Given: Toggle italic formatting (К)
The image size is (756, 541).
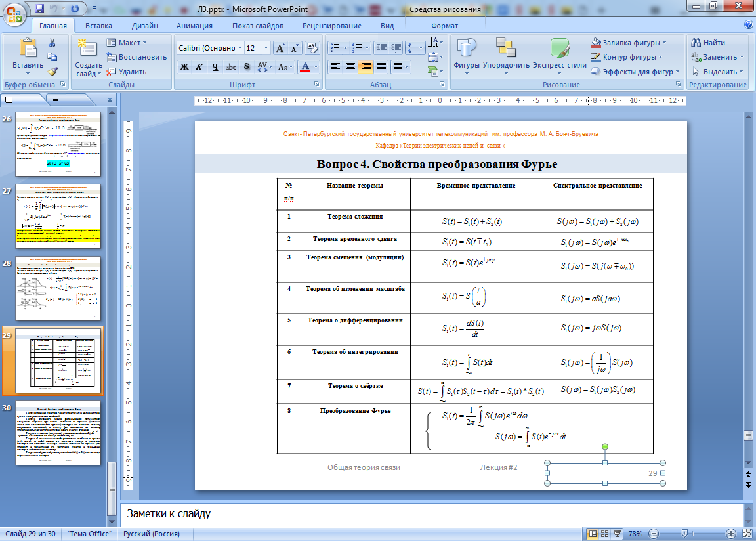Looking at the screenshot, I should pyautogui.click(x=199, y=67).
